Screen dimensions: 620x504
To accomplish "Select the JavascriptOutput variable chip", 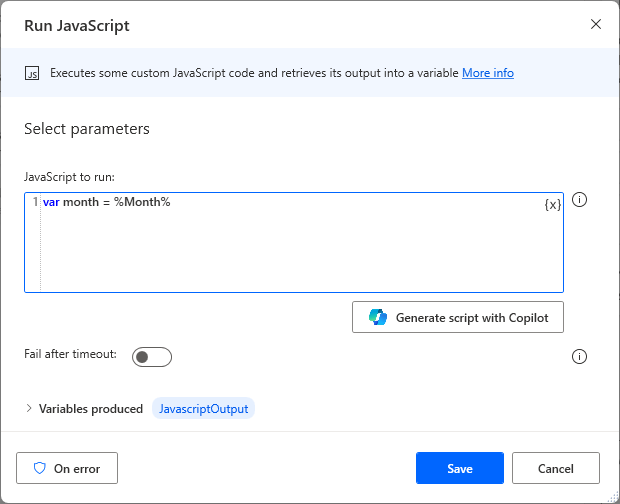I will click(204, 409).
